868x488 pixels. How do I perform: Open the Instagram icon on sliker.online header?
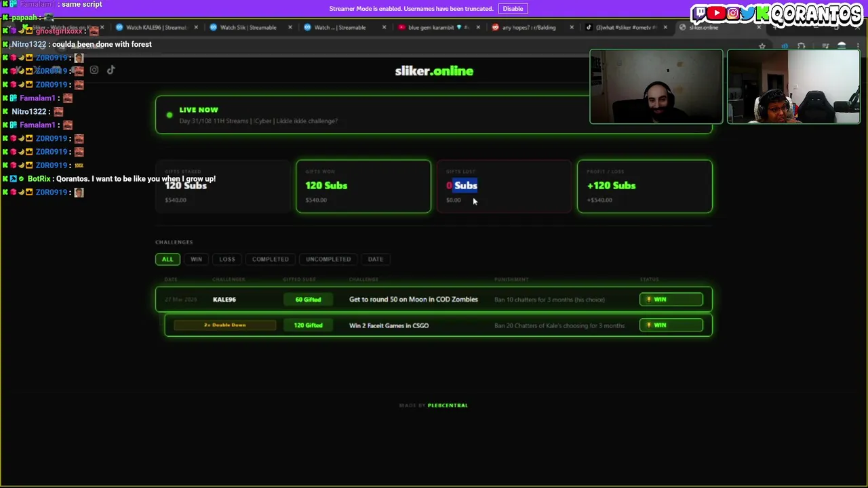pyautogui.click(x=94, y=70)
